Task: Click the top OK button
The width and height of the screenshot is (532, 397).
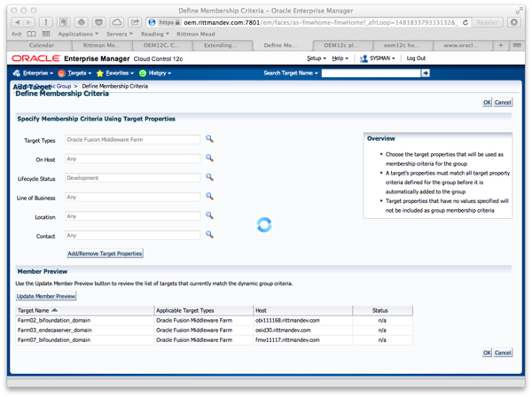Action: pyautogui.click(x=487, y=103)
